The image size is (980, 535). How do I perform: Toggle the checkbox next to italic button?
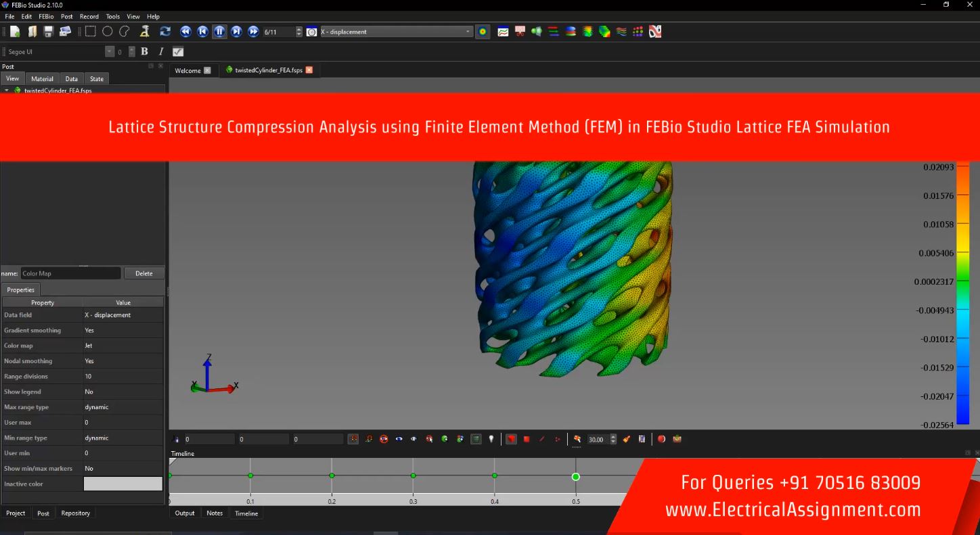tap(178, 51)
